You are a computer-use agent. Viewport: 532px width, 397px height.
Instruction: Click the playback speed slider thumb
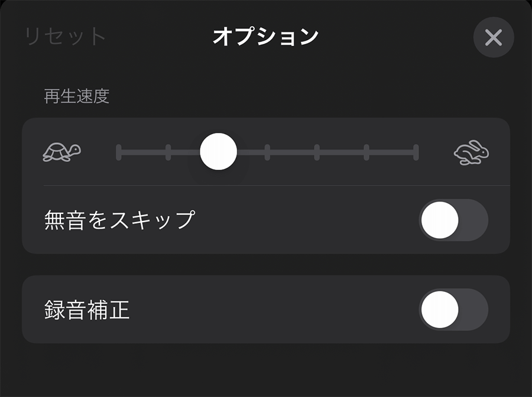(218, 152)
